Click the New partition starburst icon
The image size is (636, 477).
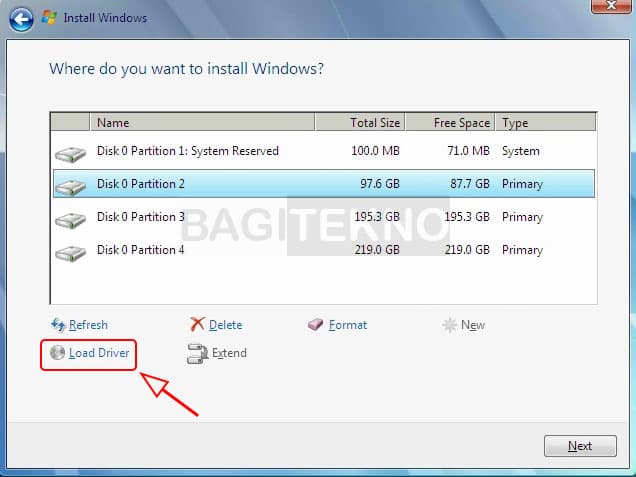click(x=449, y=325)
